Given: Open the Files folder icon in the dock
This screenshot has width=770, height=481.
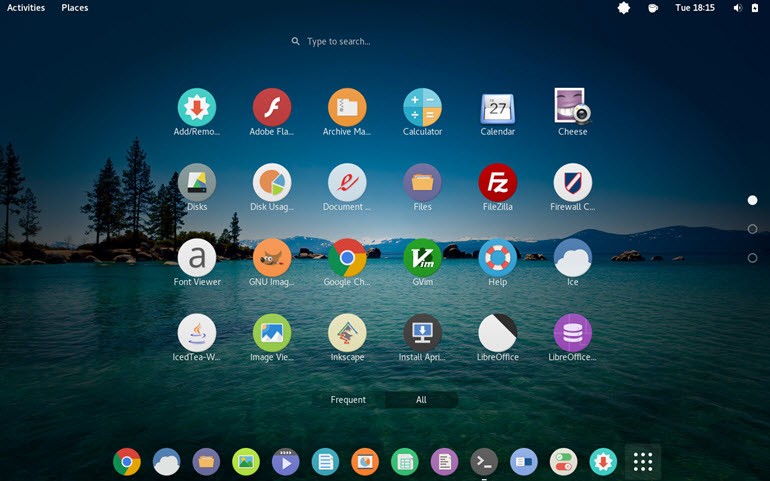Looking at the screenshot, I should [x=206, y=462].
